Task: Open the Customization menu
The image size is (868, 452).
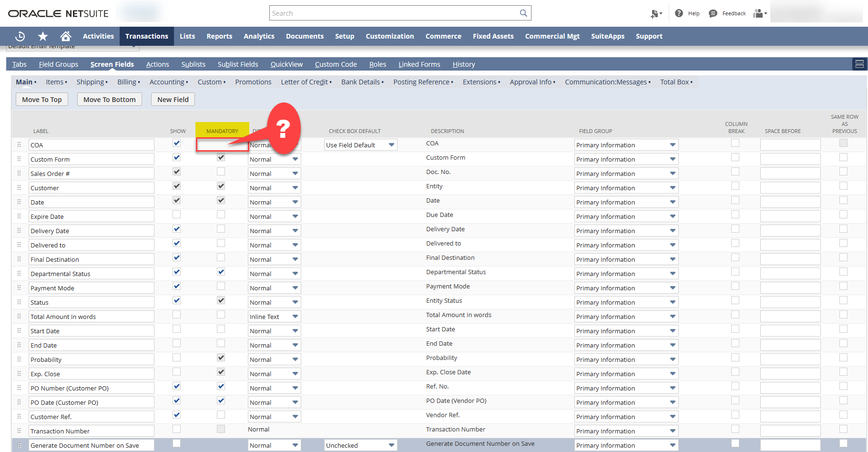Action: tap(390, 36)
